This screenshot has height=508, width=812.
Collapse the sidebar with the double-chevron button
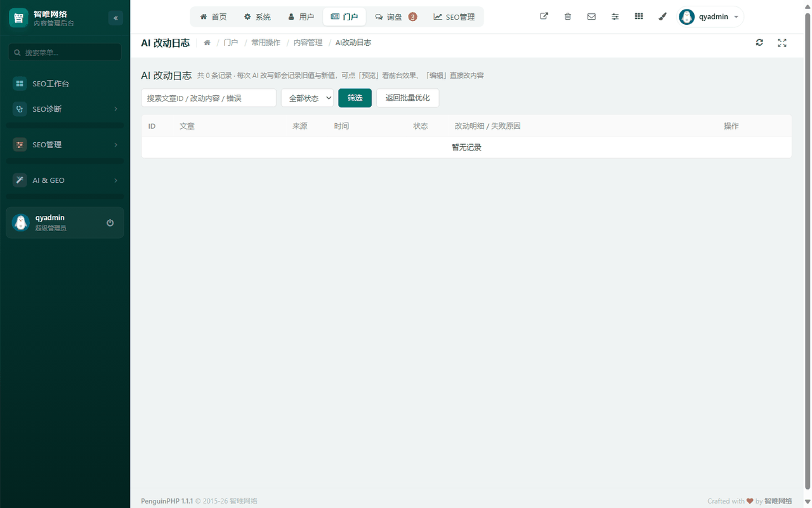coord(115,18)
